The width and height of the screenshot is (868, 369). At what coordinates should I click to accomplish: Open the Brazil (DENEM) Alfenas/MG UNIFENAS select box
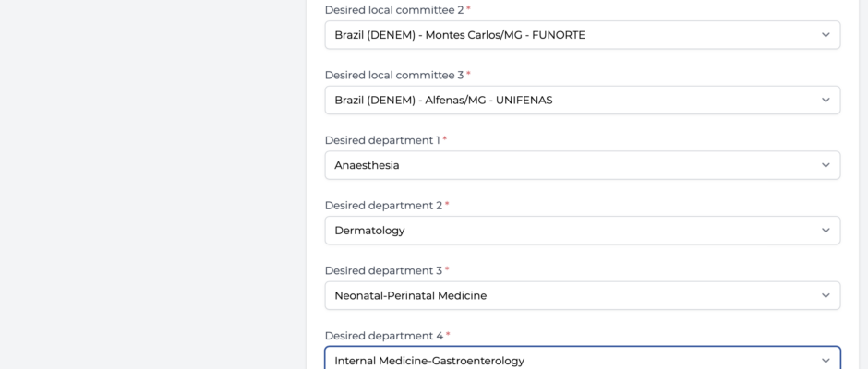point(583,101)
